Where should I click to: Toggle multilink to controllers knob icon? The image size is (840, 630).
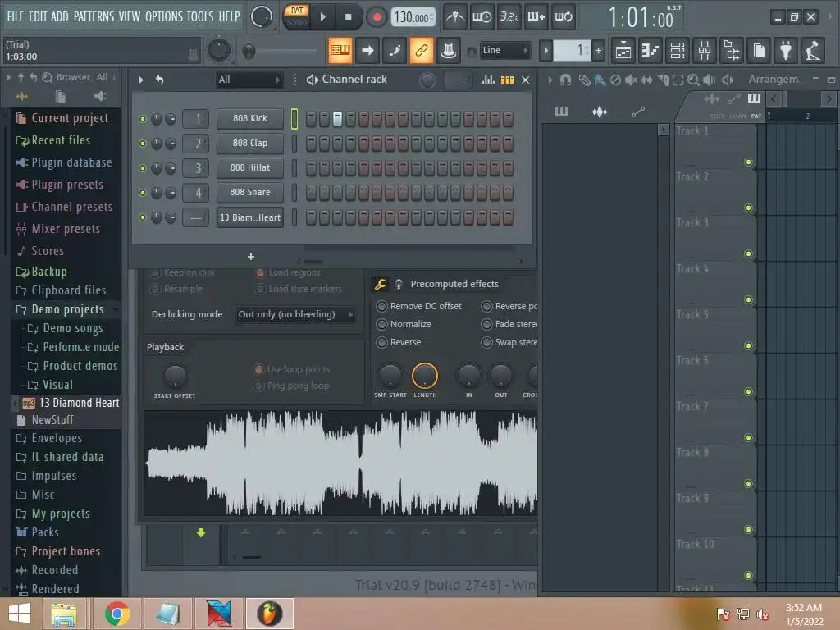pyautogui.click(x=449, y=50)
